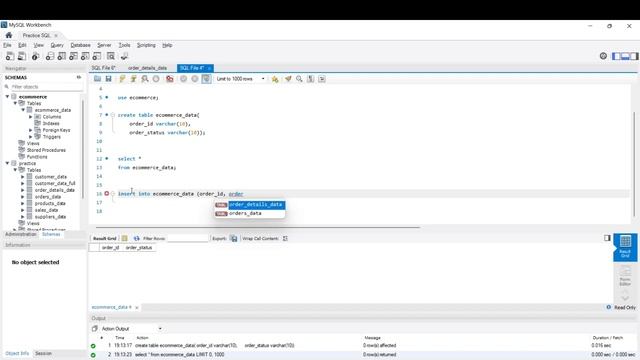This screenshot has height=360, width=640.
Task: Run explain plan magnifier icon
Action: click(x=144, y=79)
